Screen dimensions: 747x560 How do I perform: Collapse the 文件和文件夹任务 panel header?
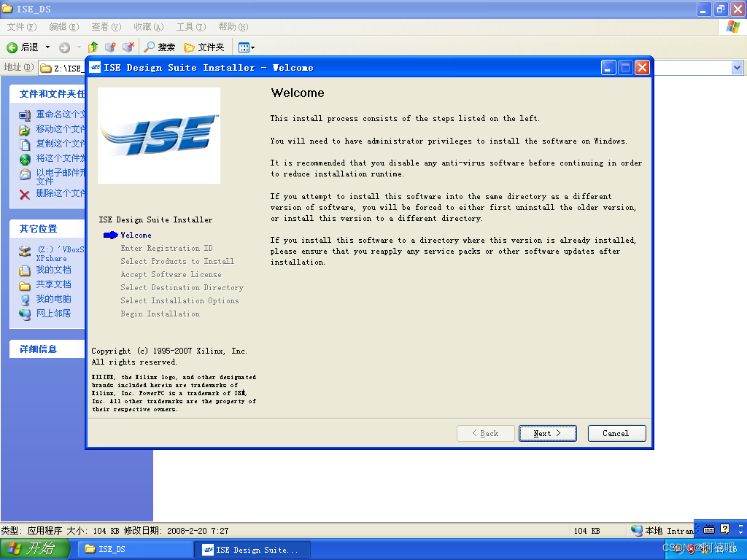pos(47,94)
